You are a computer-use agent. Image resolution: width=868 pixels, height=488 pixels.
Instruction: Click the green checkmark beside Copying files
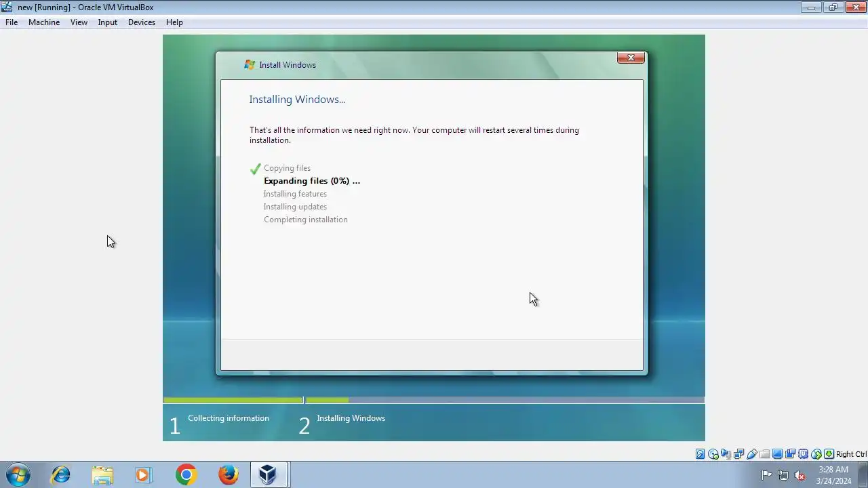(x=256, y=169)
